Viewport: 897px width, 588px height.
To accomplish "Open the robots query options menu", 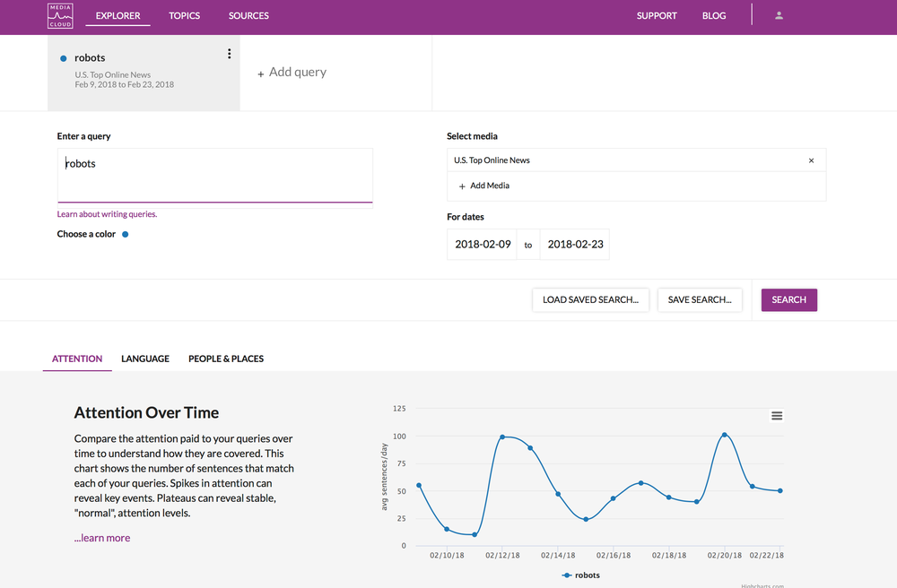I will (229, 54).
